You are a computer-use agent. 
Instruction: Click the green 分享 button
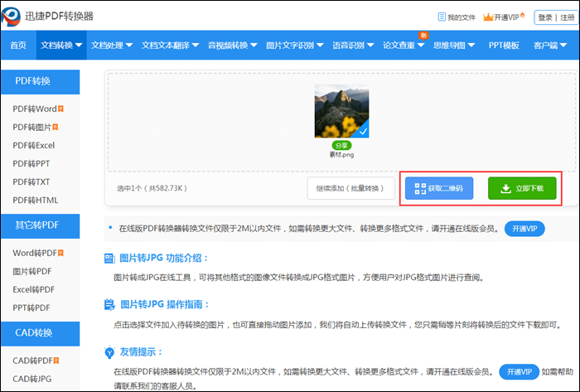tap(341, 145)
